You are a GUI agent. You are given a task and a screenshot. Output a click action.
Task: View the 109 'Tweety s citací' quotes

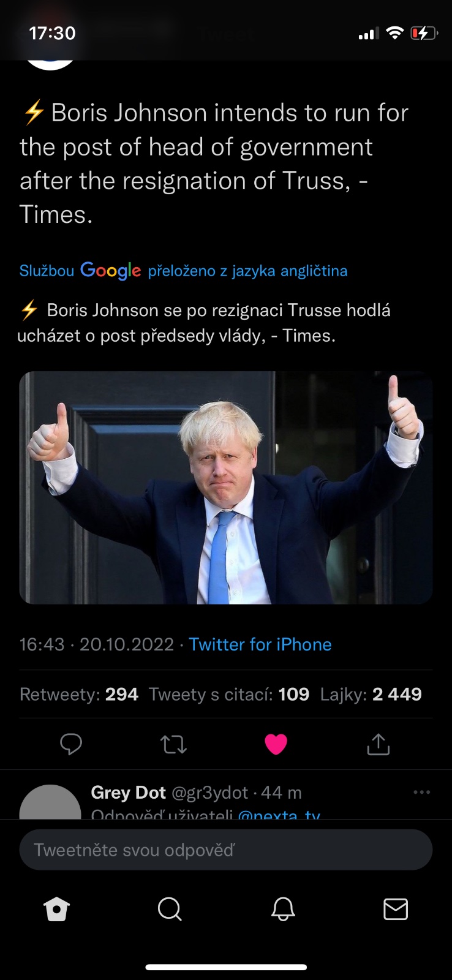tap(229, 694)
